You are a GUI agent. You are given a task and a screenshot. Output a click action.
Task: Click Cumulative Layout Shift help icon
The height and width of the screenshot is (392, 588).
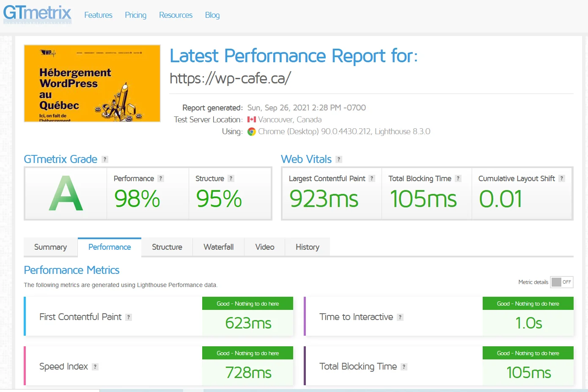coord(562,179)
